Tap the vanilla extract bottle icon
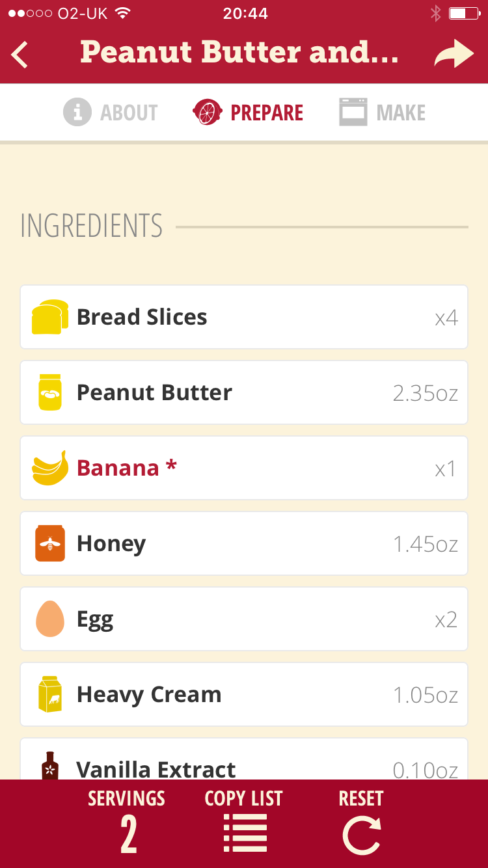This screenshot has width=488, height=868. 50,766
